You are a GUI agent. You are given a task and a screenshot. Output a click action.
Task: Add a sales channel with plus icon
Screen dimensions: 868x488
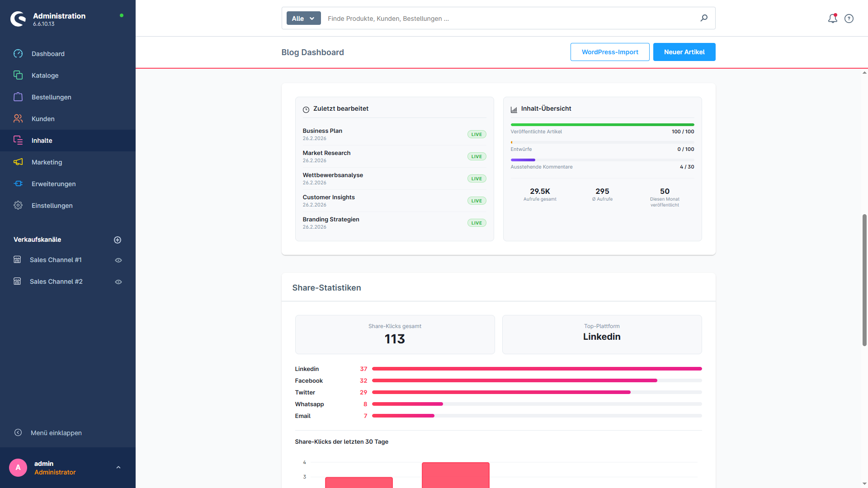tap(118, 240)
